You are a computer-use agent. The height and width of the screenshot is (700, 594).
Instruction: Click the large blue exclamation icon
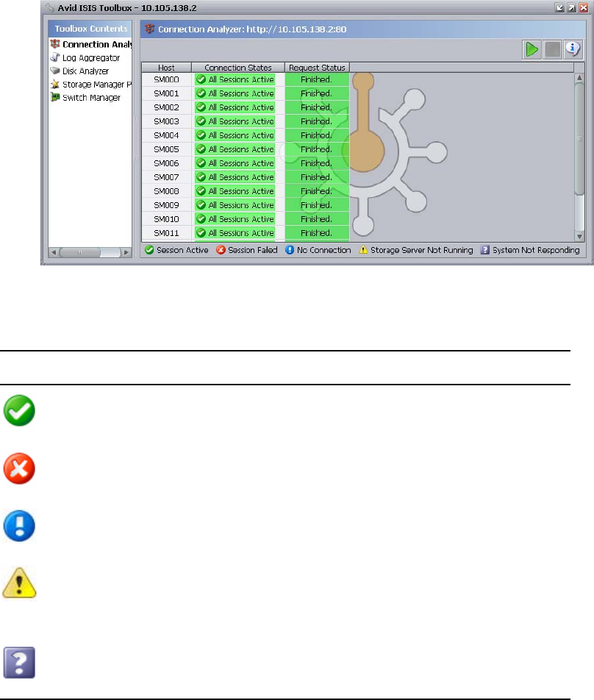pyautogui.click(x=19, y=526)
